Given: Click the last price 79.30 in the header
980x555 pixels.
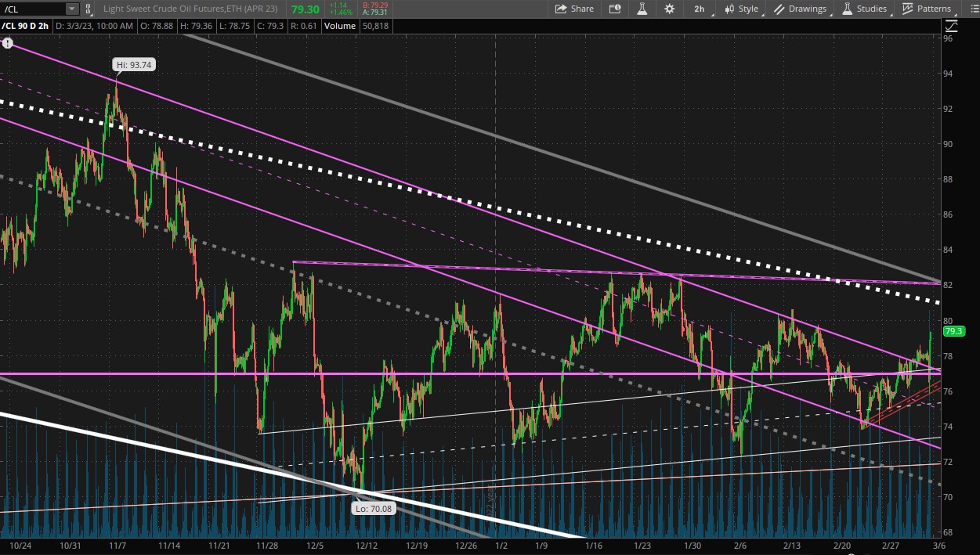Looking at the screenshot, I should tap(305, 9).
